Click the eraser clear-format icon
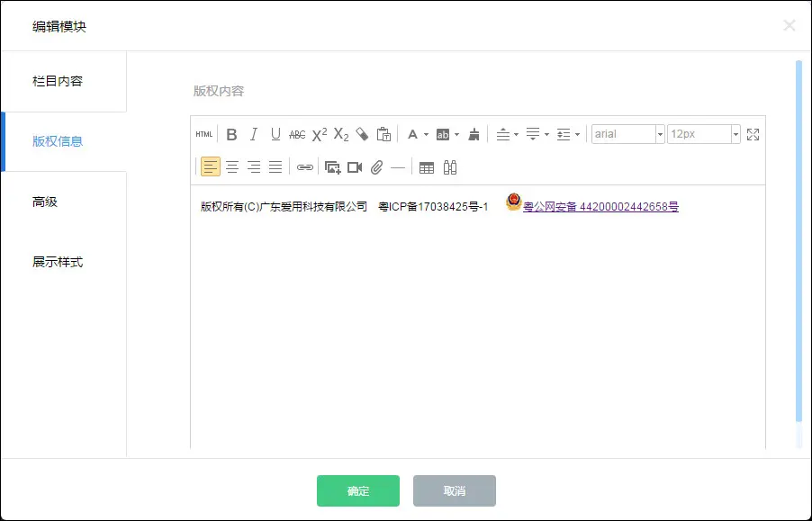Screen dimensions: 812x521 362,134
